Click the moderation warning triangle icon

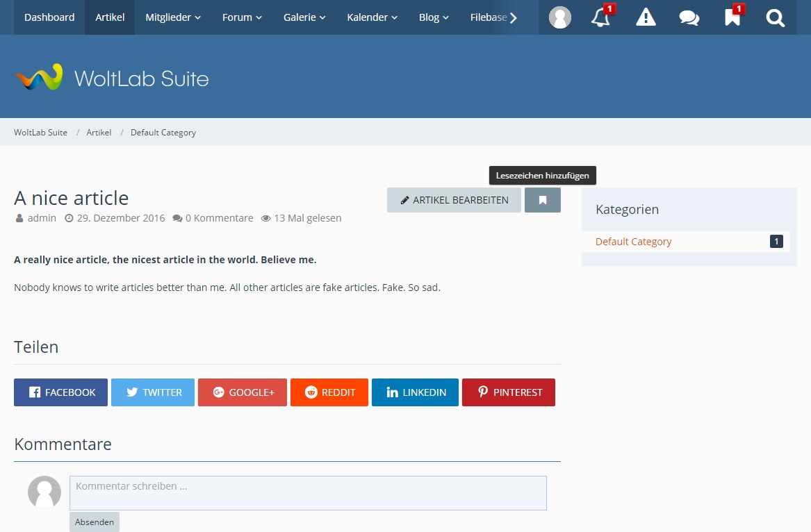coord(646,18)
